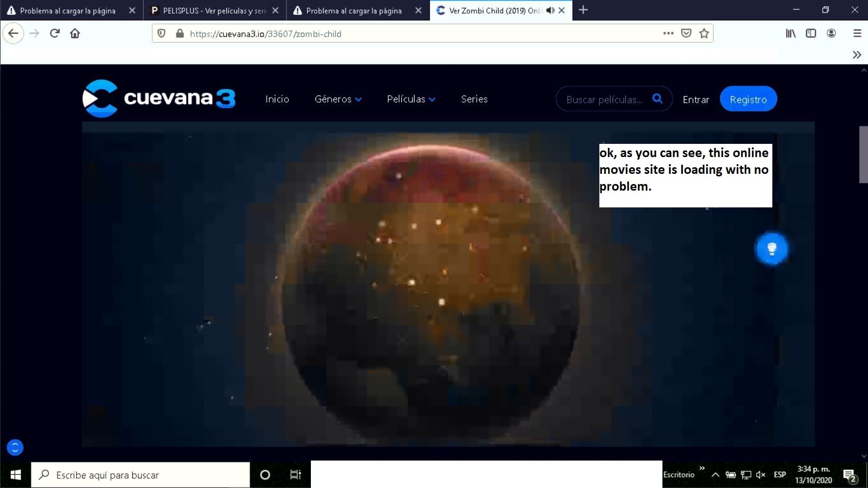
Task: Go back with the browser back arrow
Action: [13, 34]
